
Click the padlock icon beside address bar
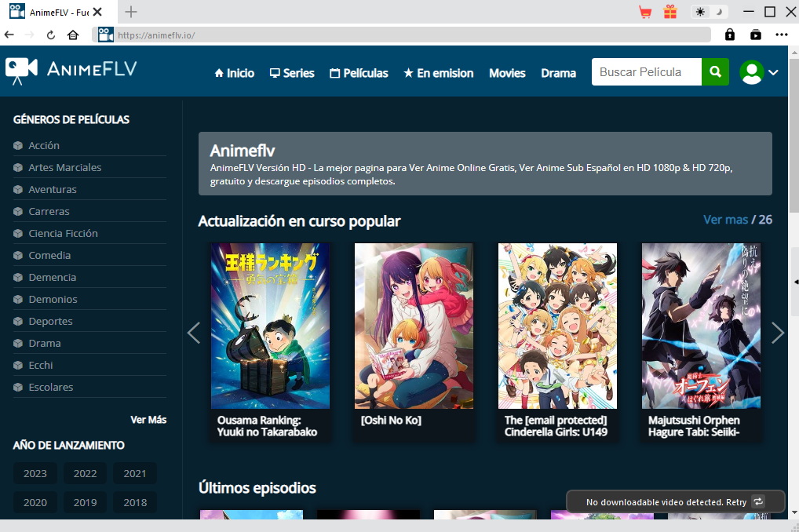[730, 35]
